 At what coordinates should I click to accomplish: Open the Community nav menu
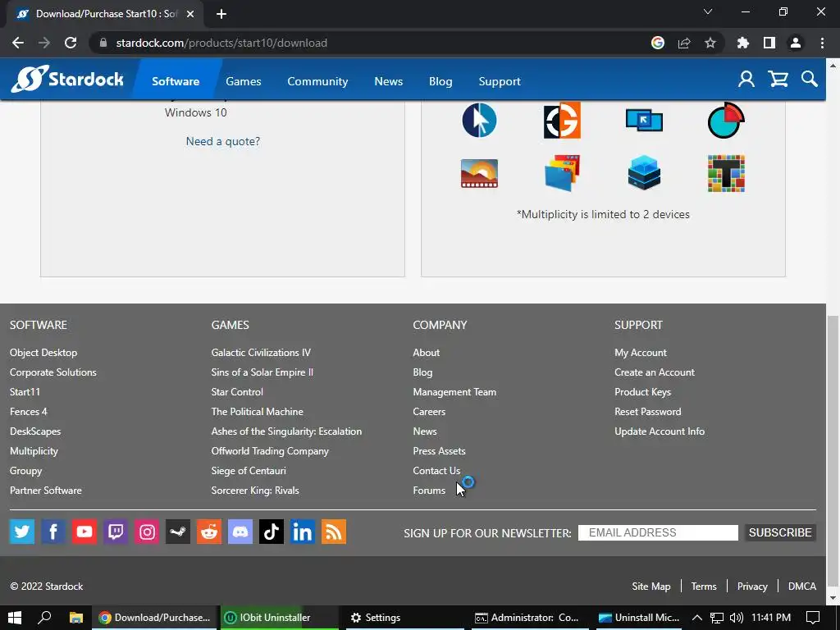point(317,81)
